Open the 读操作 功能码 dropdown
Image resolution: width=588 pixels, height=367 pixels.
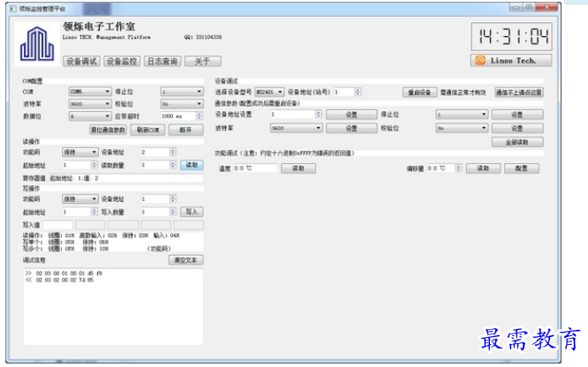[x=79, y=153]
